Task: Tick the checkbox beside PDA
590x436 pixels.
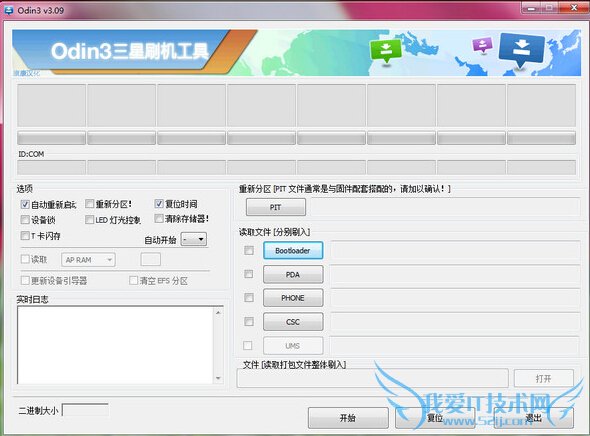Action: click(x=249, y=274)
